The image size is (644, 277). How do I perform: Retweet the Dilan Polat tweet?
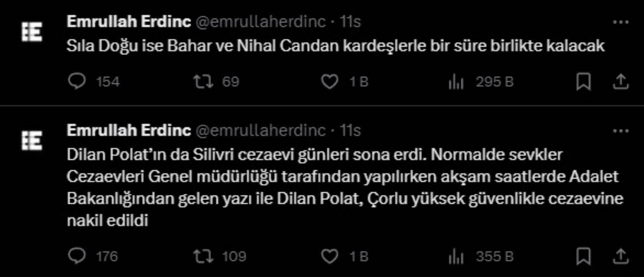click(x=203, y=256)
